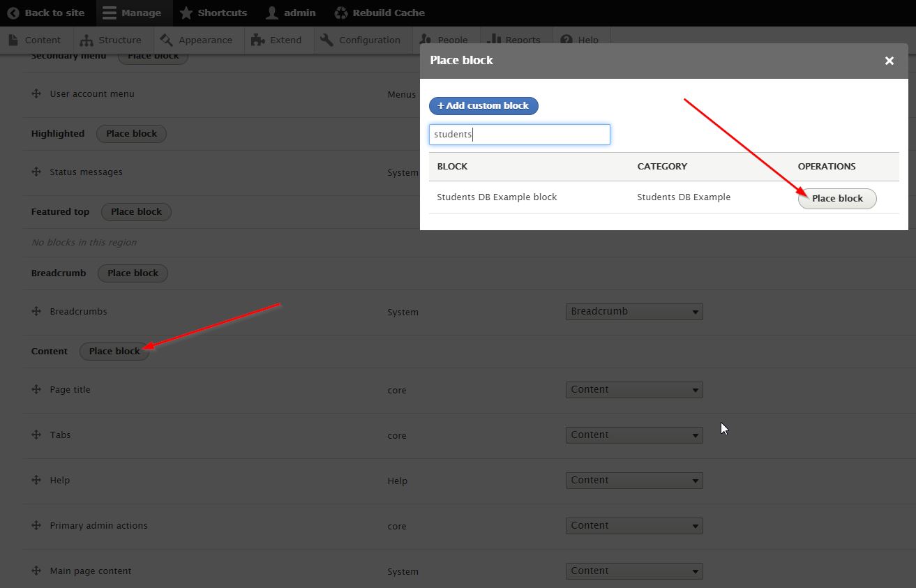Go to the Extend menu item
Screen dimensions: 916x588
[277, 40]
